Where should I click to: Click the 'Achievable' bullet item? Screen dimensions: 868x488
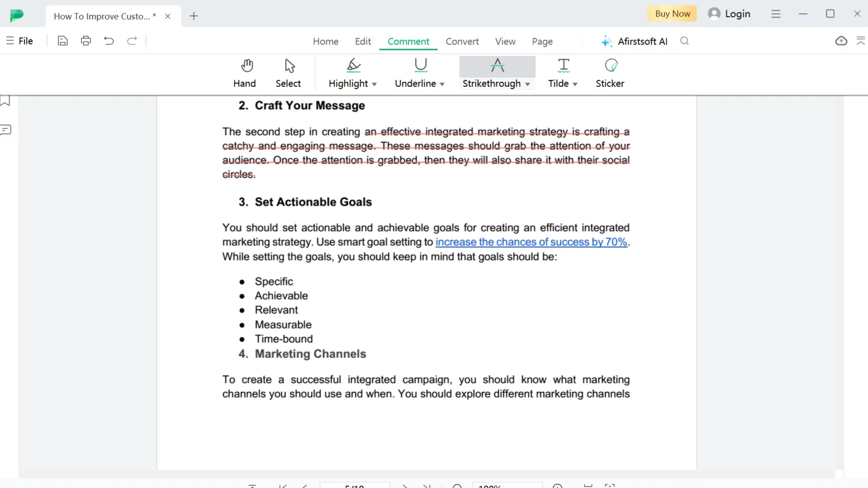pos(281,296)
